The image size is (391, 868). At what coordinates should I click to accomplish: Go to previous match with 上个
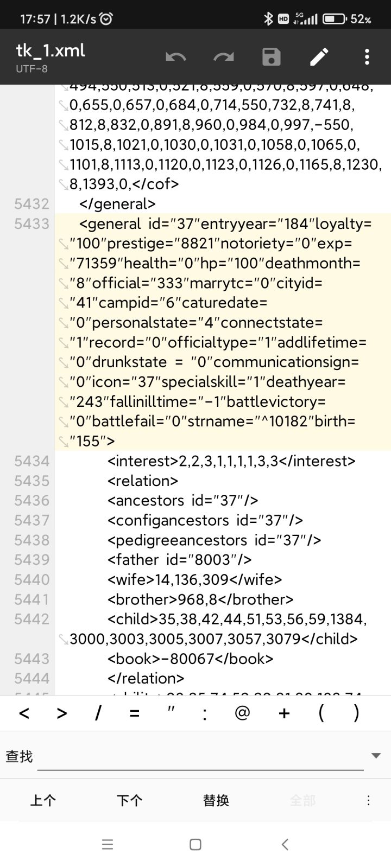coord(43,800)
